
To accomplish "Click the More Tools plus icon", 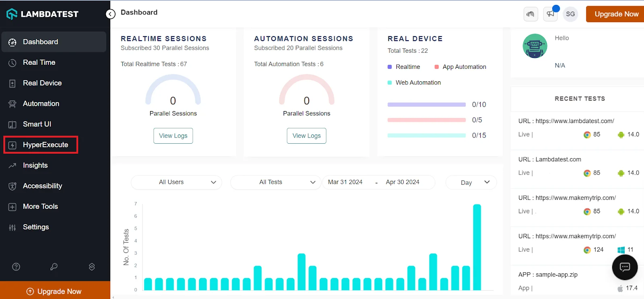I will pyautogui.click(x=12, y=207).
